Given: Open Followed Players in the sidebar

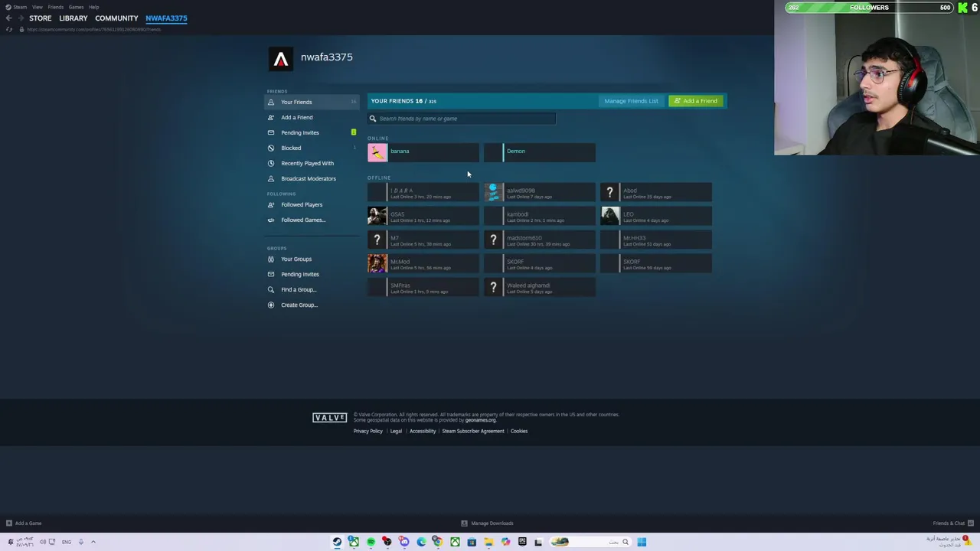Looking at the screenshot, I should point(312,204).
